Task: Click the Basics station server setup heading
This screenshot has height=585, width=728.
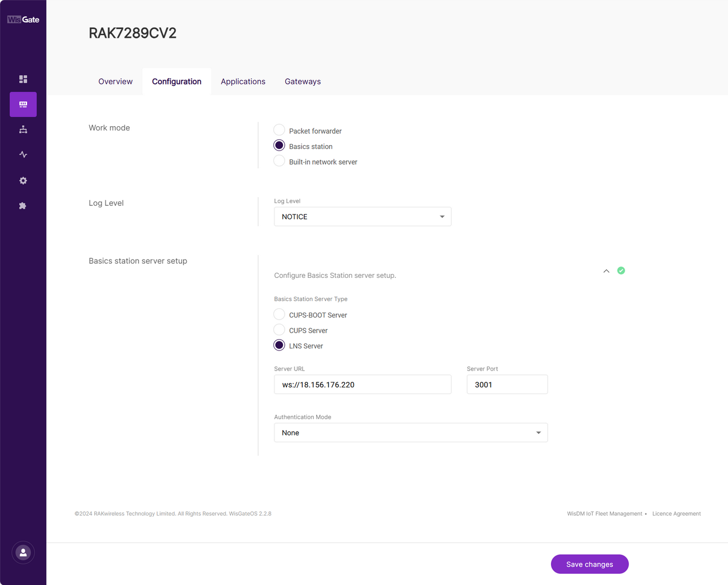Action: click(138, 261)
